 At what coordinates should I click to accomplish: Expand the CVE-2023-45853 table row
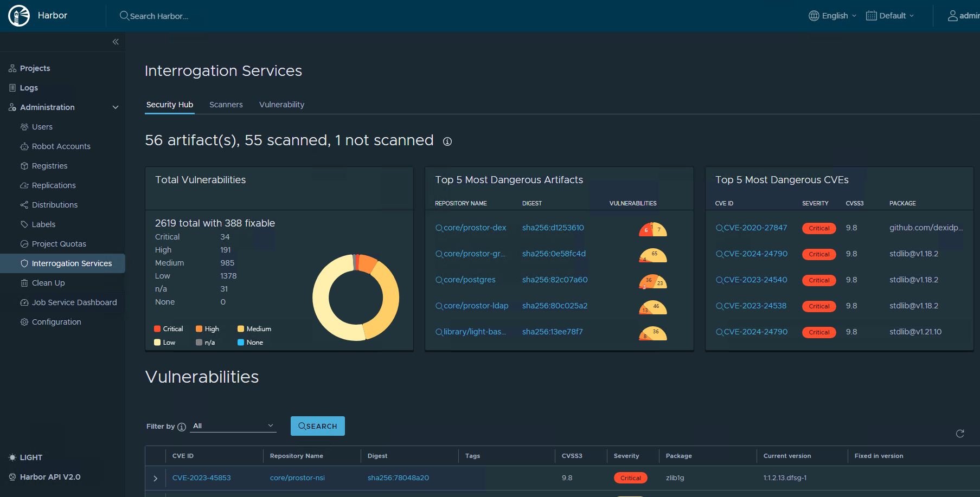point(156,478)
